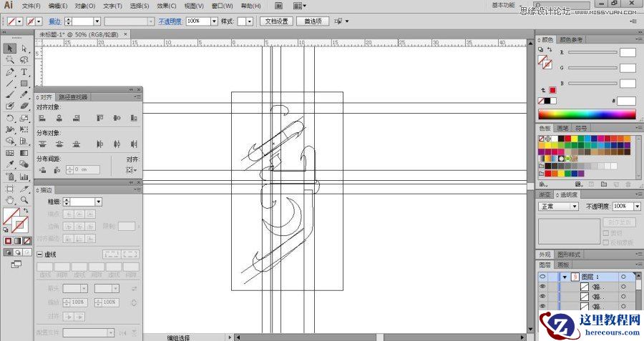Toggle the 虚线 dashed line checkbox
The height and width of the screenshot is (341, 644).
40,254
